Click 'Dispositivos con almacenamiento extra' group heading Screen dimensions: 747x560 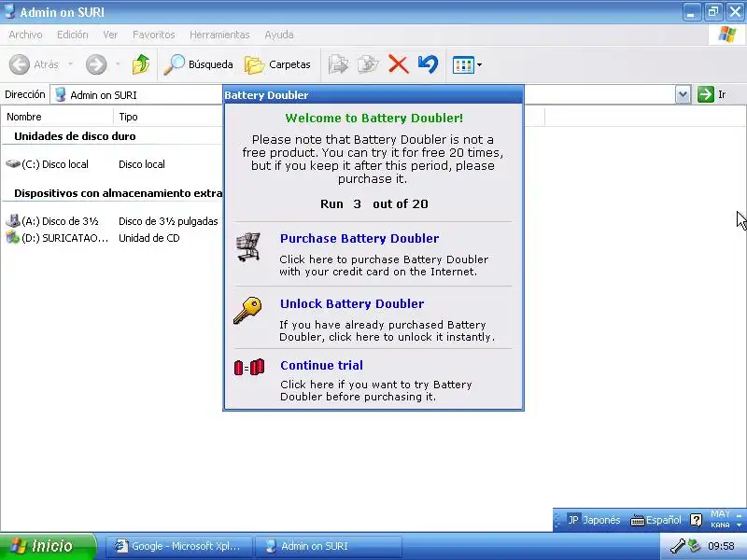pyautogui.click(x=119, y=193)
